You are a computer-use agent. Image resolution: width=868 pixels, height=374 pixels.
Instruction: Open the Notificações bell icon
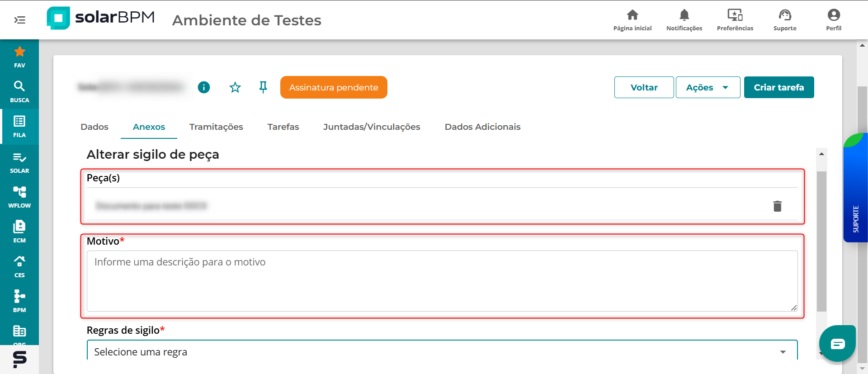(x=684, y=20)
